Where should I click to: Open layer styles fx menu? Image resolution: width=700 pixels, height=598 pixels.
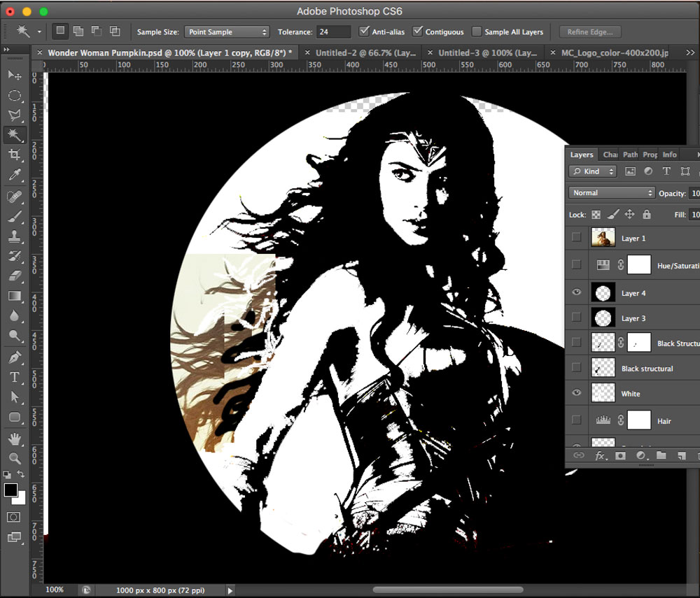click(600, 455)
